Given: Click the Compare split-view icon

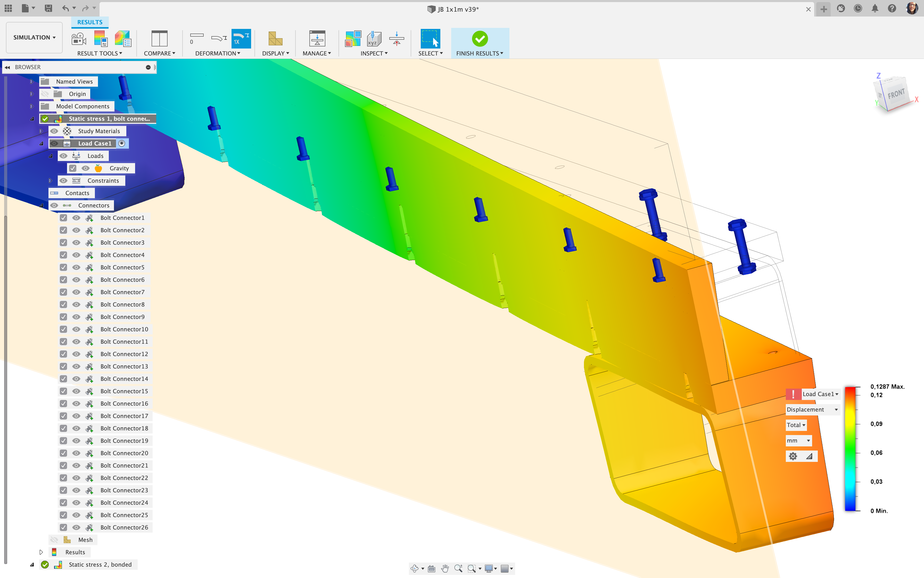Looking at the screenshot, I should [x=159, y=39].
